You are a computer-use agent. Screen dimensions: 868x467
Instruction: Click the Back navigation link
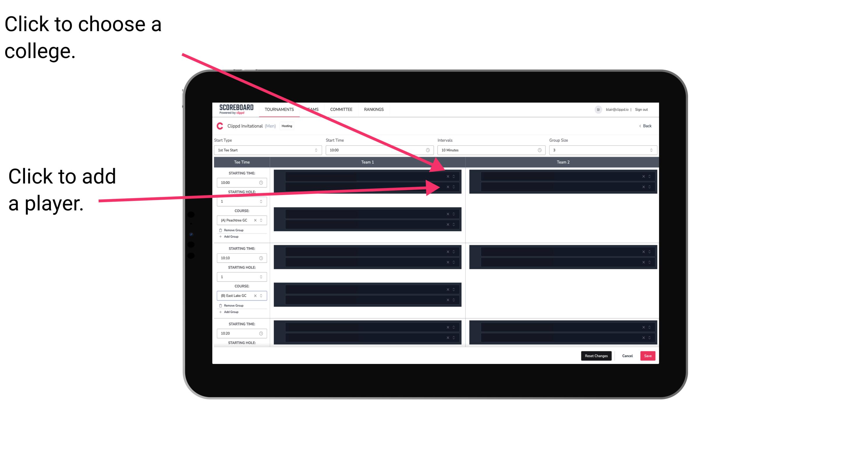point(645,125)
